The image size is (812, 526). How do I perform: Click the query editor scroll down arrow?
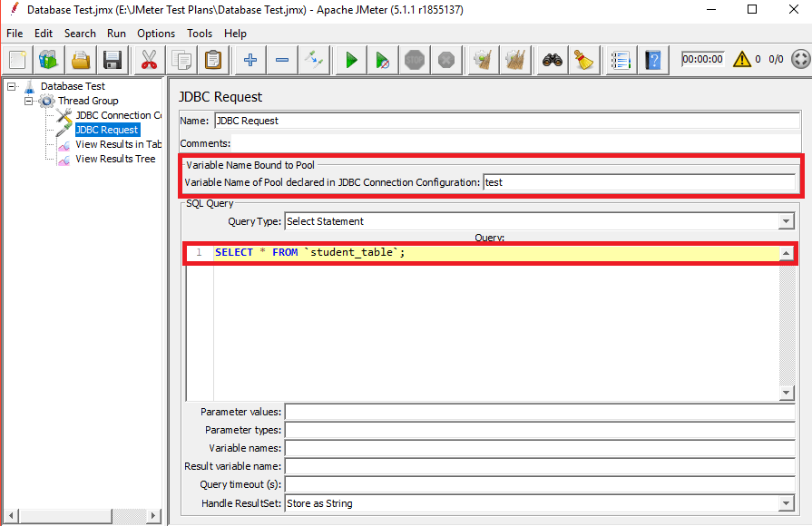(x=787, y=393)
